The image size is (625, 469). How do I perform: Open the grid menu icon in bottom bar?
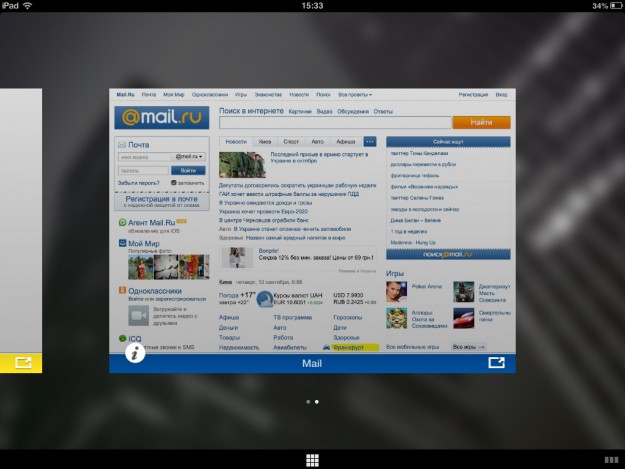click(312, 459)
